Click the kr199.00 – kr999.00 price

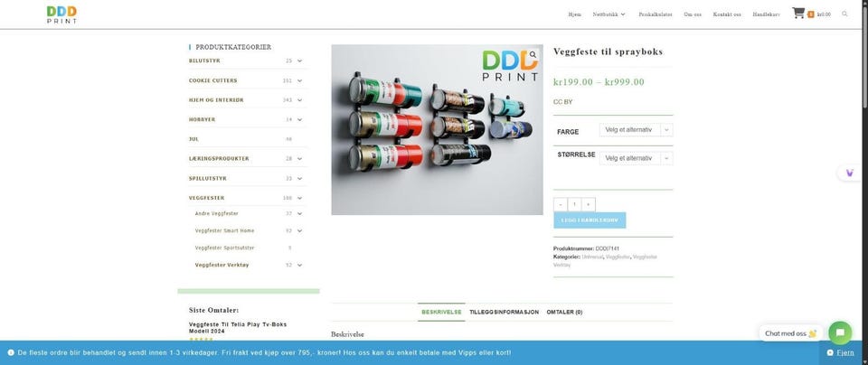click(599, 82)
